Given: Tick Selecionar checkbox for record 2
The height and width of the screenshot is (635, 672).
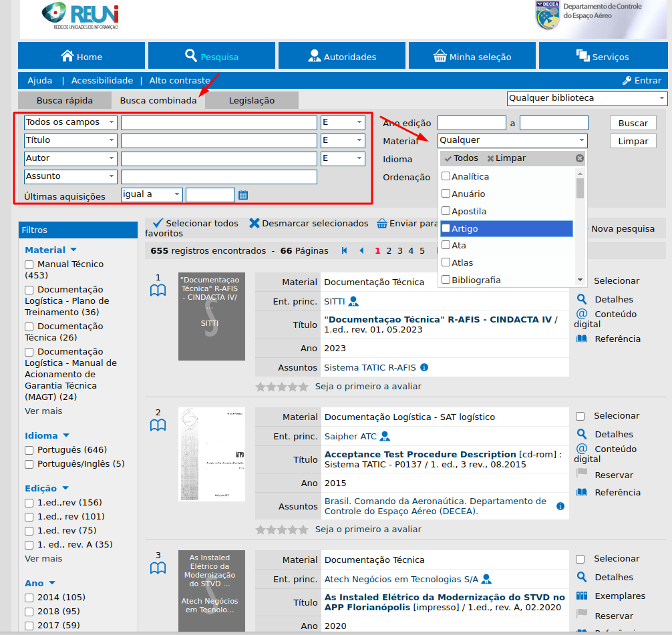Looking at the screenshot, I should 580,416.
